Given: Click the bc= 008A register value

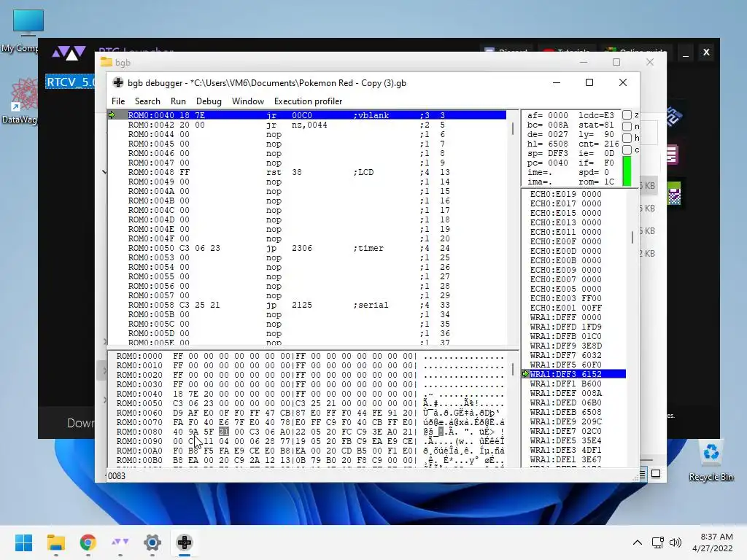Looking at the screenshot, I should (x=548, y=125).
